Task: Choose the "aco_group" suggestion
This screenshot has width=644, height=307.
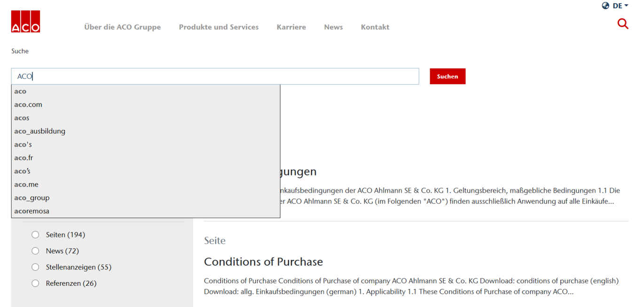Action: coord(146,197)
